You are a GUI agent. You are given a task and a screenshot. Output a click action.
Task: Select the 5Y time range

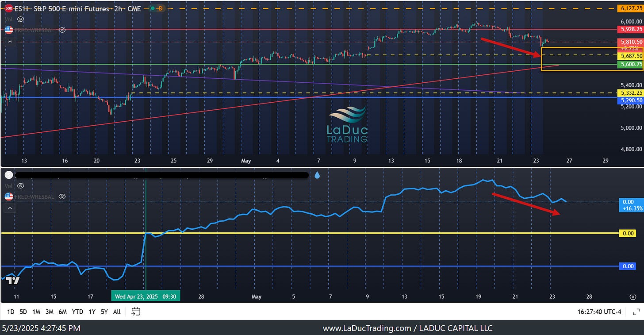[x=104, y=312]
